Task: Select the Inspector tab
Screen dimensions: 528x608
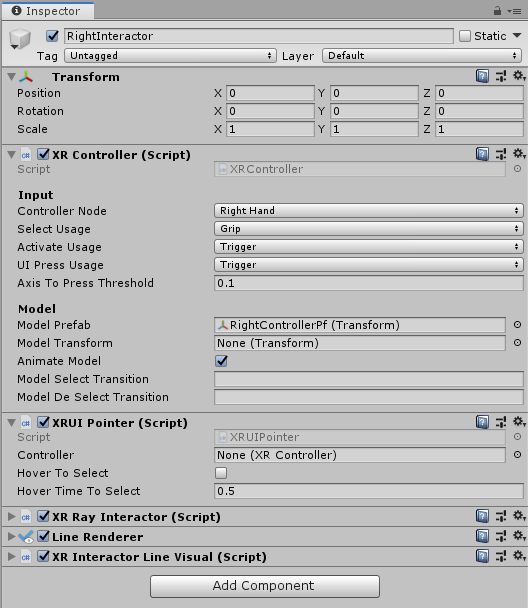Action: [48, 11]
